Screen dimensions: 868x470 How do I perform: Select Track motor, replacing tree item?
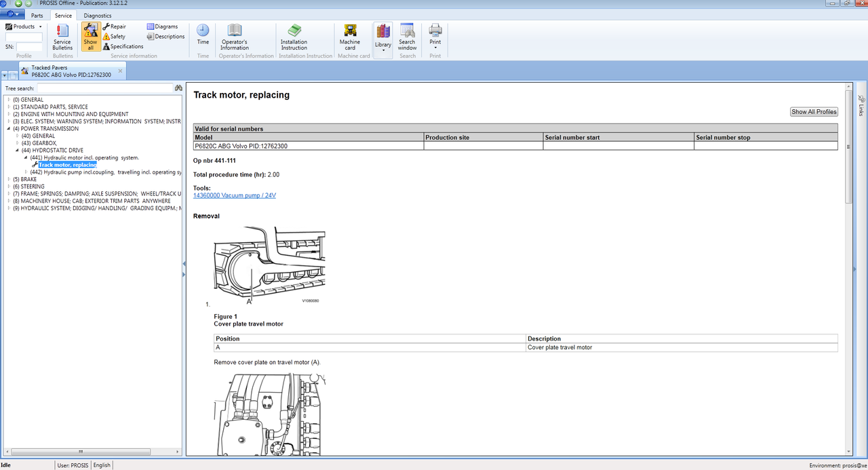click(67, 165)
